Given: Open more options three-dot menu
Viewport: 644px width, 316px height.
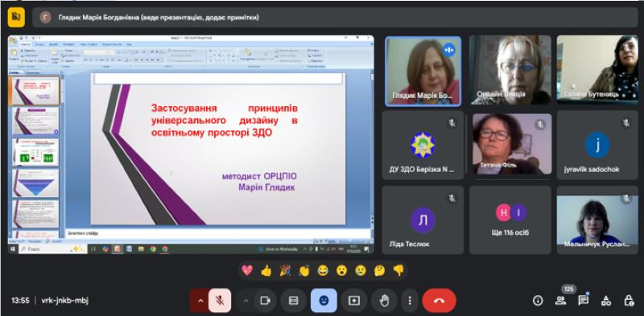Looking at the screenshot, I should pyautogui.click(x=410, y=301).
